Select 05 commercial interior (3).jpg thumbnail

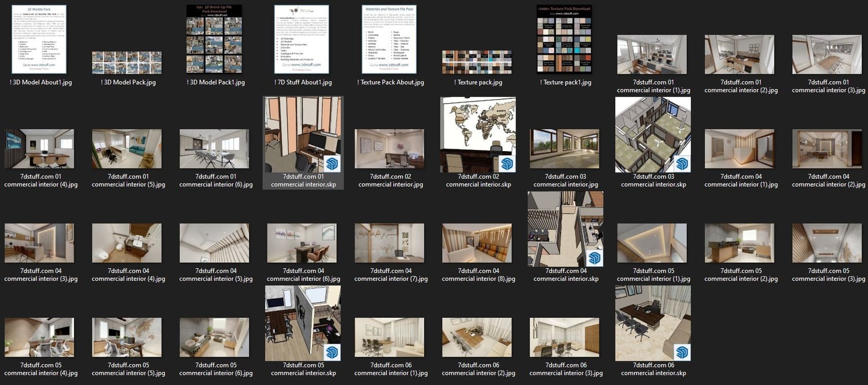[x=827, y=243]
